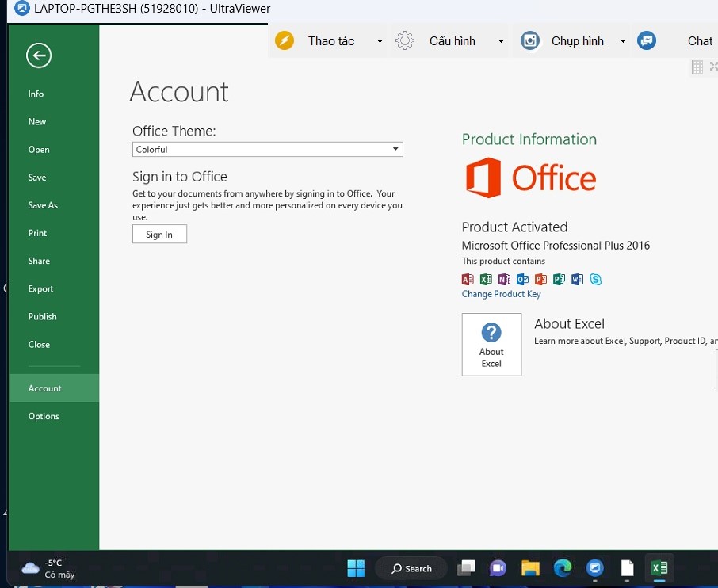Click the Publisher icon under product contains
Viewport: 718px width, 588px height.
[x=560, y=279]
